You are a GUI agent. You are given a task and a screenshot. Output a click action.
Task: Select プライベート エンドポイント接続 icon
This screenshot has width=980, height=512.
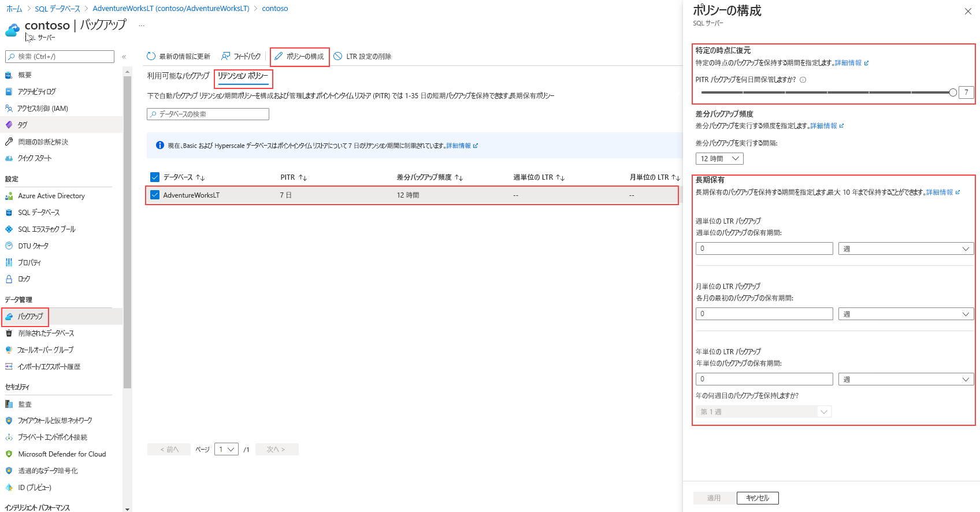tap(9, 437)
